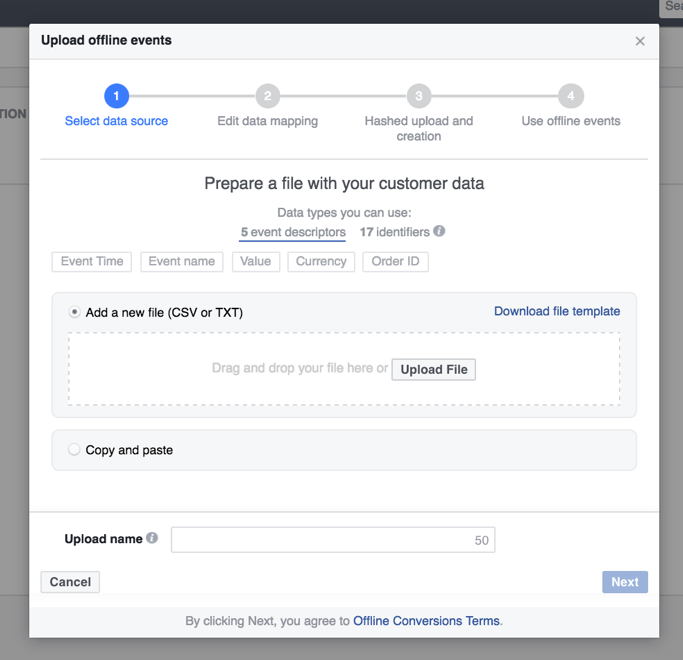This screenshot has height=660, width=683.
Task: Click the step 2 circle icon
Action: [267, 96]
